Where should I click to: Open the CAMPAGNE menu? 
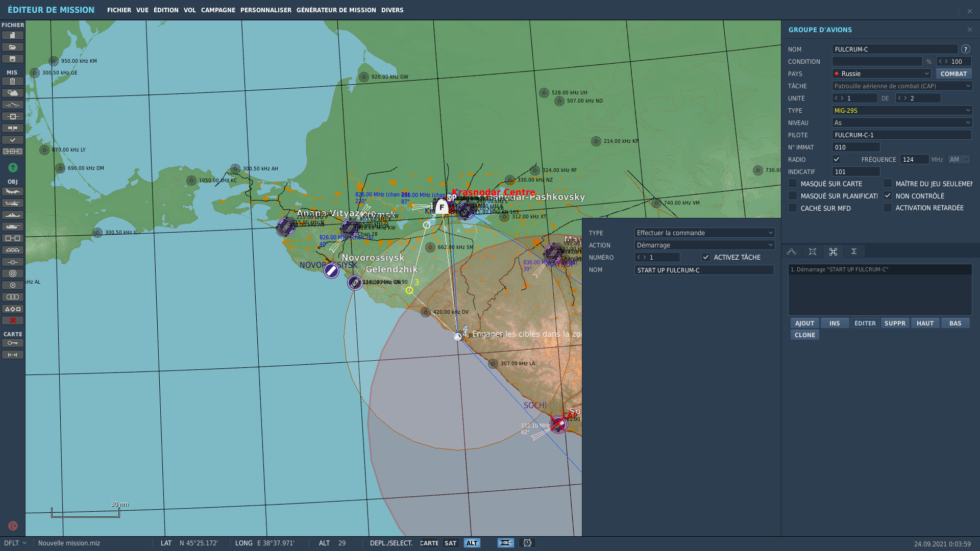tap(218, 10)
